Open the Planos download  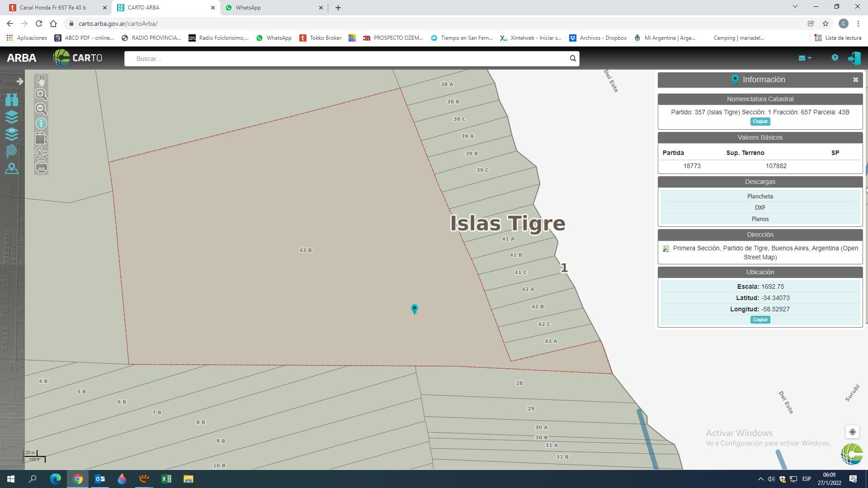pyautogui.click(x=760, y=219)
